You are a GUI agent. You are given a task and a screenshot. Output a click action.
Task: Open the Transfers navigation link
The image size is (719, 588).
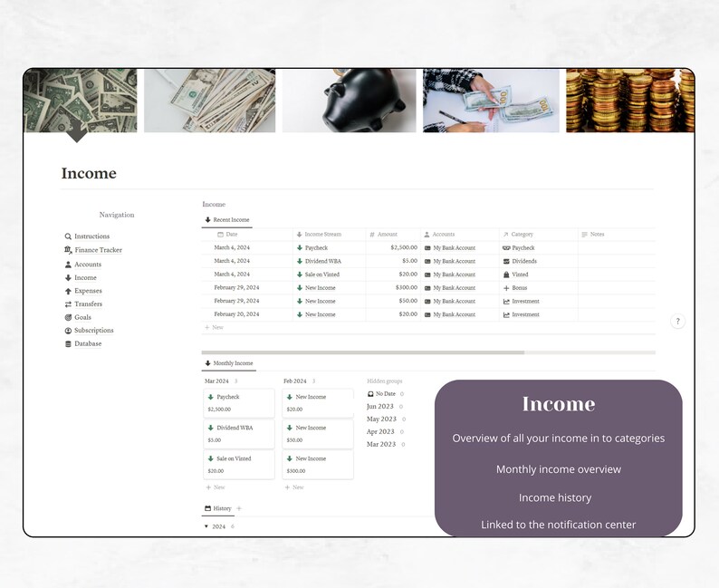pyautogui.click(x=88, y=304)
